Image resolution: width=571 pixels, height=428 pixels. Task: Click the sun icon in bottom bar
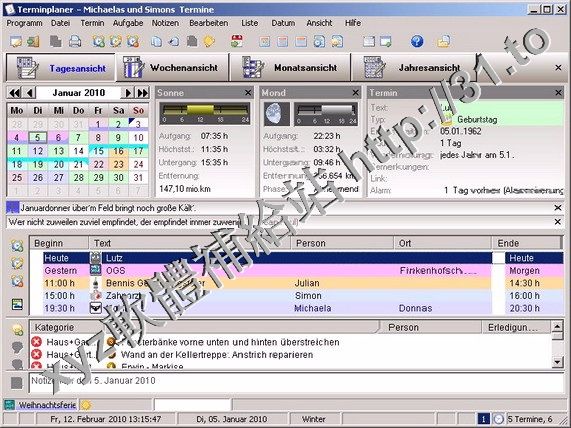86,405
